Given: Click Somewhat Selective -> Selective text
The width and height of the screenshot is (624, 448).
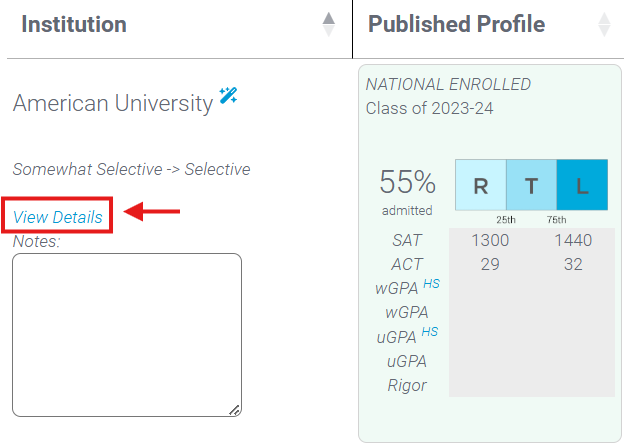Looking at the screenshot, I should point(132,169).
